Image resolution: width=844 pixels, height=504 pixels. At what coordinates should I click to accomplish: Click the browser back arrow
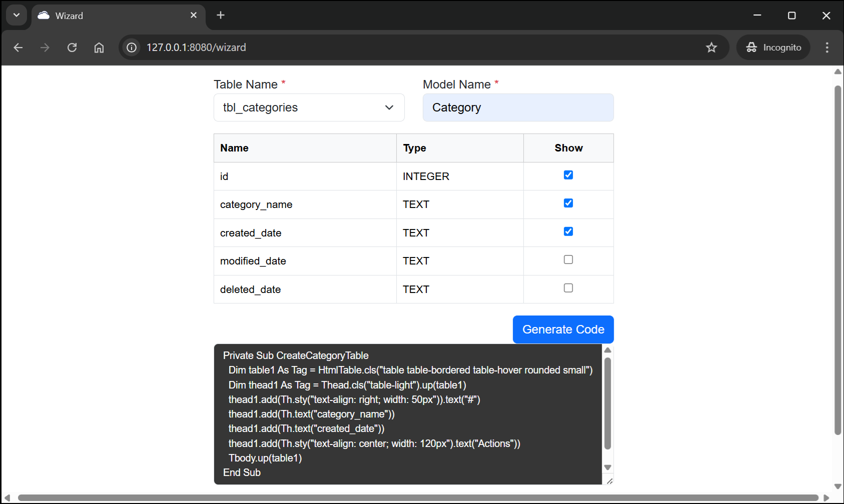click(x=19, y=47)
